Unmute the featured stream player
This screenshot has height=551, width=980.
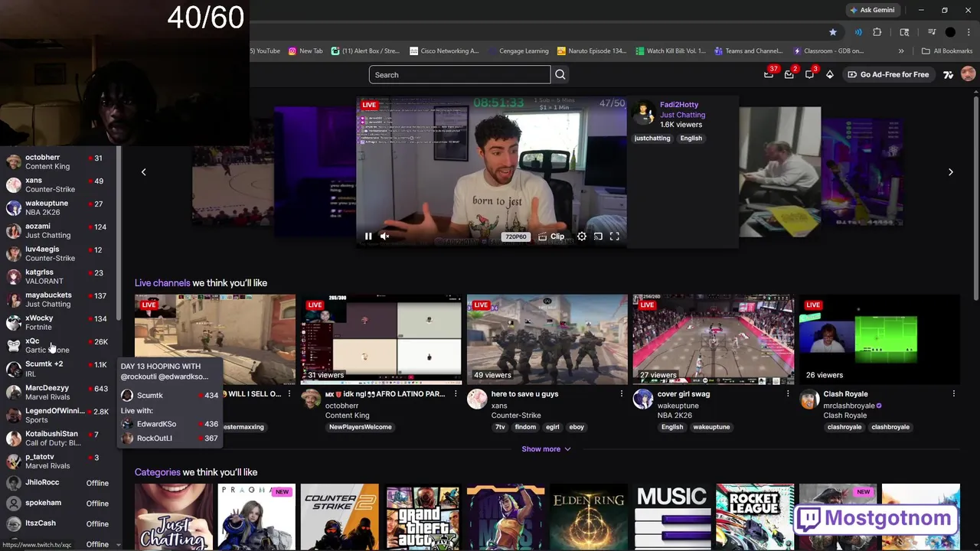[x=384, y=236]
